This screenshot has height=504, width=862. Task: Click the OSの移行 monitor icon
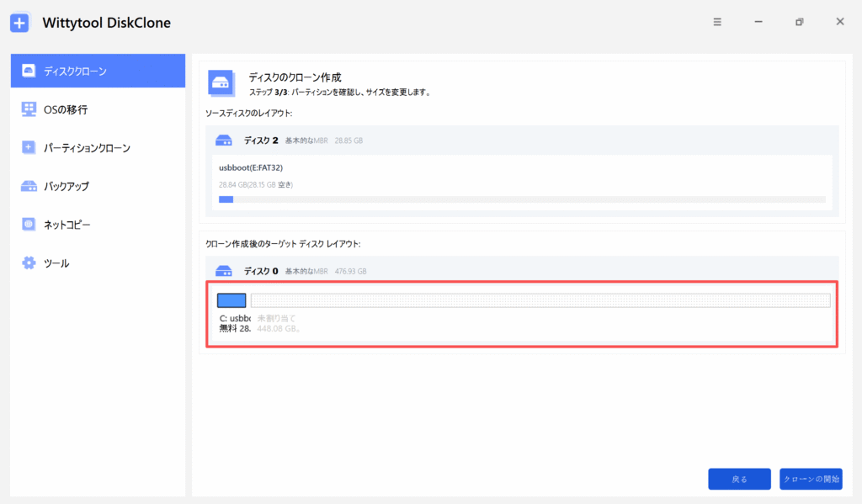(x=29, y=109)
